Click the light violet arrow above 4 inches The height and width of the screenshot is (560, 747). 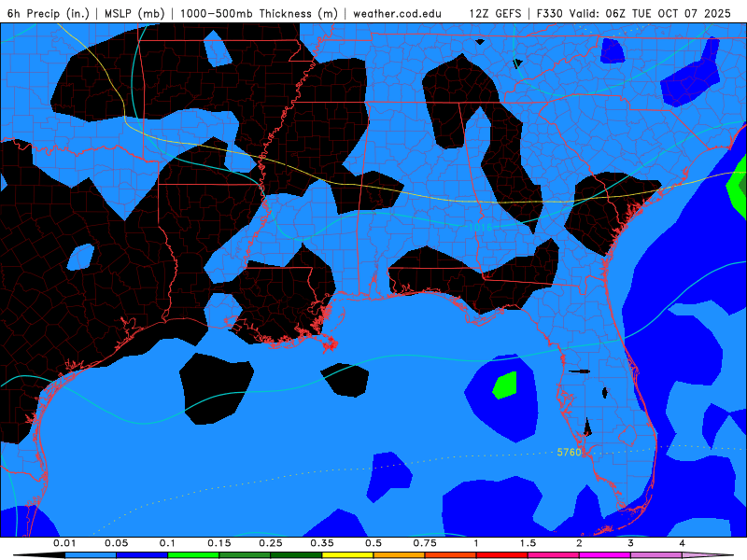pos(708,555)
